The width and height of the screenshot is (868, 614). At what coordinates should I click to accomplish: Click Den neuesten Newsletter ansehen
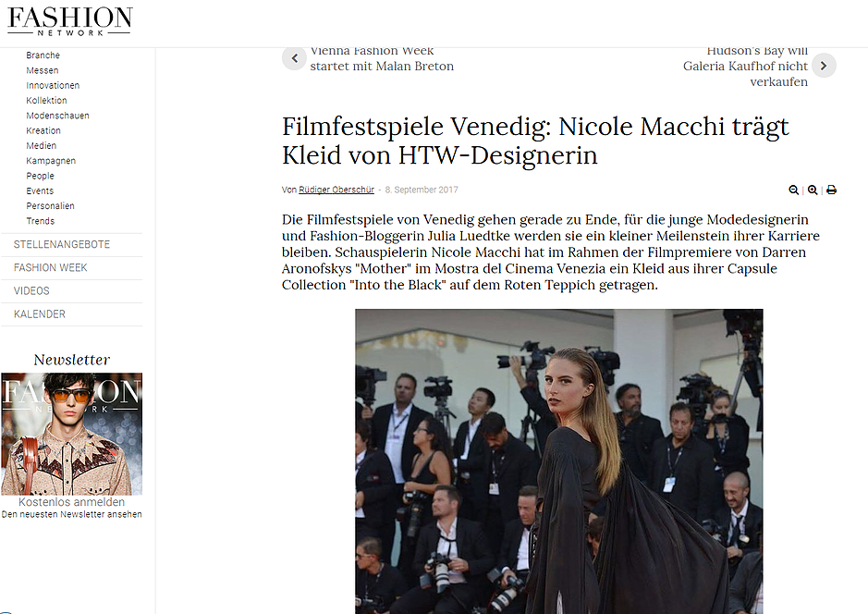tap(71, 514)
